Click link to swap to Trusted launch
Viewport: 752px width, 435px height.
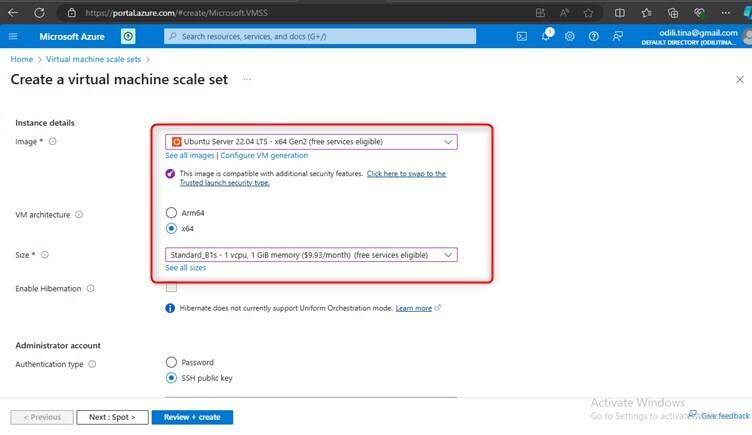click(313, 178)
